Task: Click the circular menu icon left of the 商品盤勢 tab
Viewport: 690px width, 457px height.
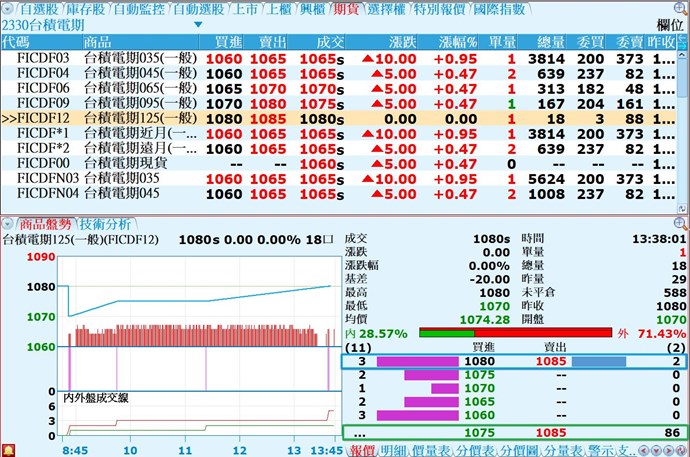Action: (7, 224)
